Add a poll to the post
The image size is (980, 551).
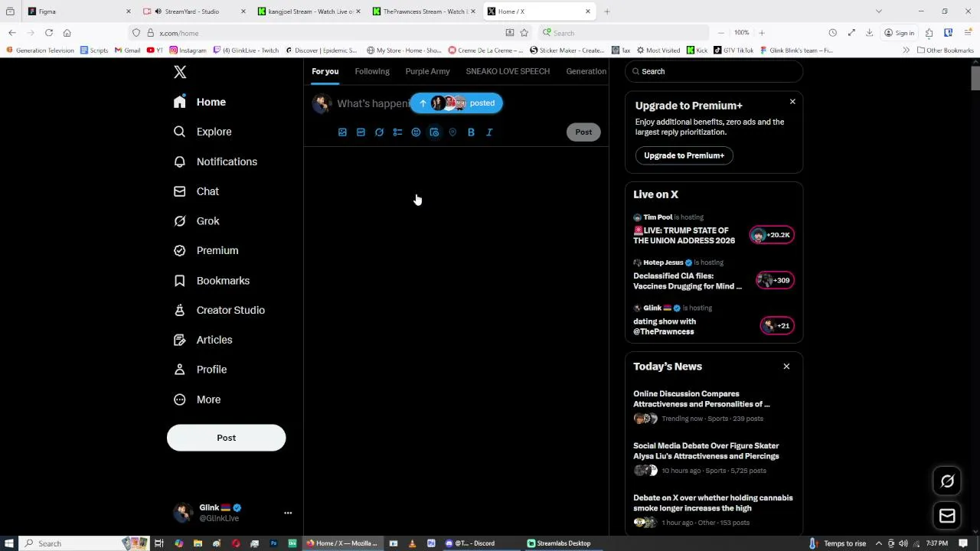[397, 132]
